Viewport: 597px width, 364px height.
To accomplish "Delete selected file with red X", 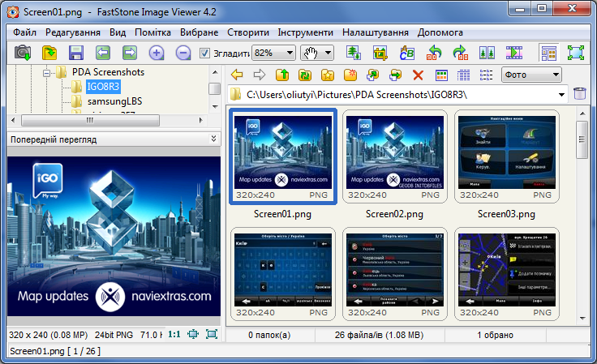I will coord(418,75).
